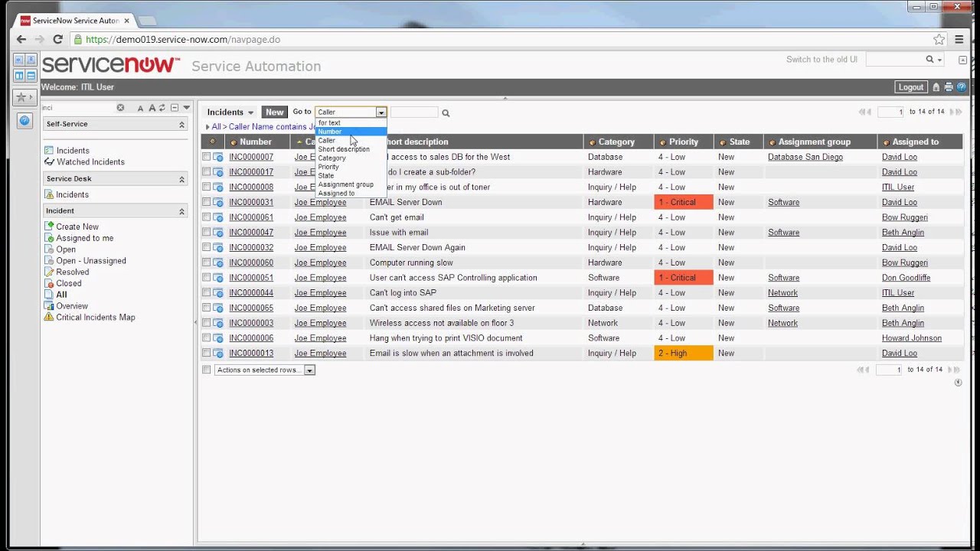The width and height of the screenshot is (980, 551).
Task: Choose Short description in the dropdown list
Action: (x=351, y=149)
